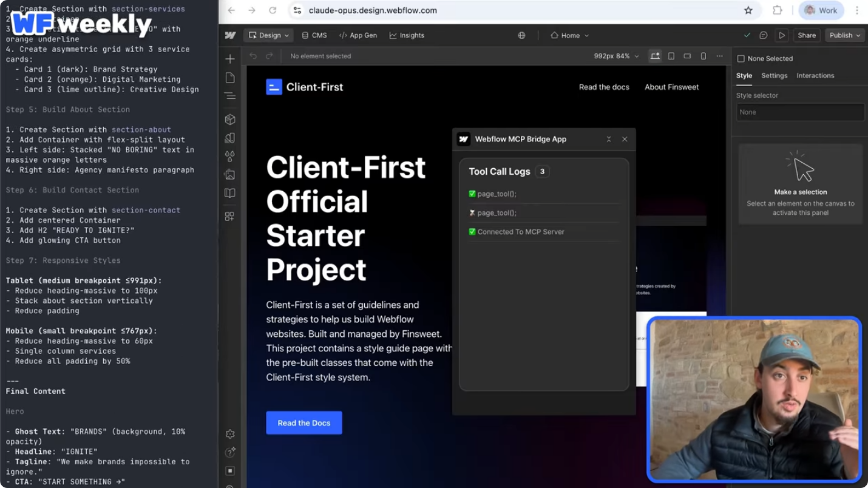Image resolution: width=868 pixels, height=488 pixels.
Task: Open the book icon in the left sidebar
Action: [x=230, y=193]
